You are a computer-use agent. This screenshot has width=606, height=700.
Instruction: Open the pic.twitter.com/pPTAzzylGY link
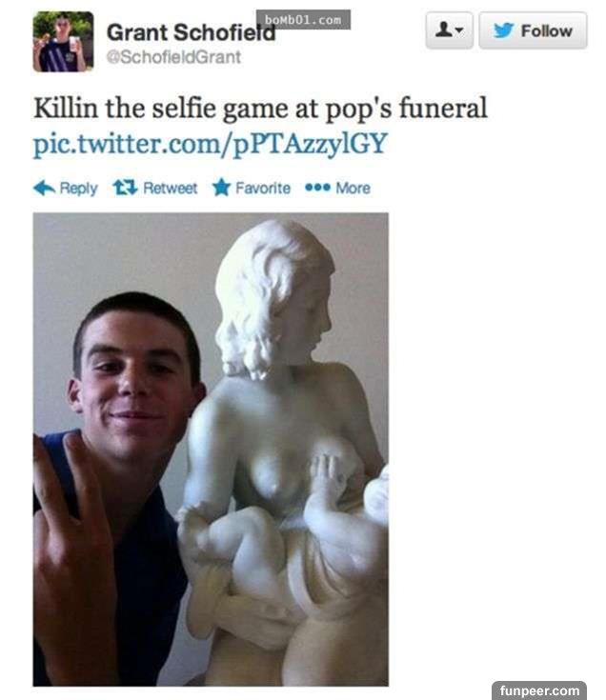(x=211, y=144)
